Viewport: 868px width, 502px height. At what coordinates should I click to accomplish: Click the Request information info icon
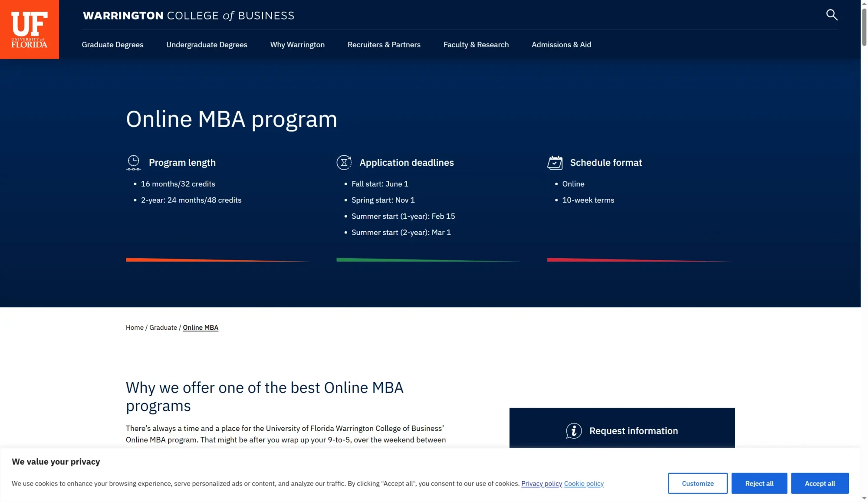574,431
